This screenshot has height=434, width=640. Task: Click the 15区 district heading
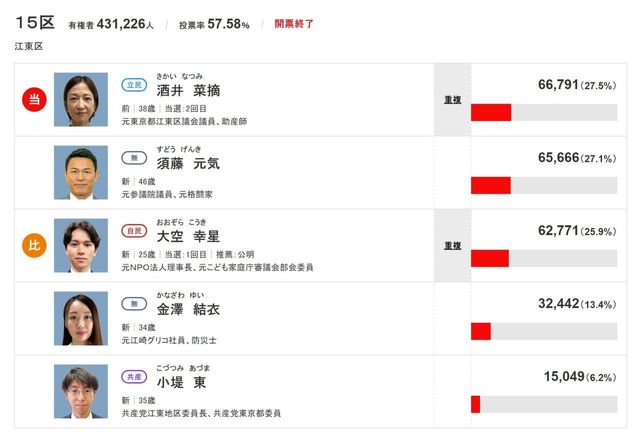pos(34,22)
